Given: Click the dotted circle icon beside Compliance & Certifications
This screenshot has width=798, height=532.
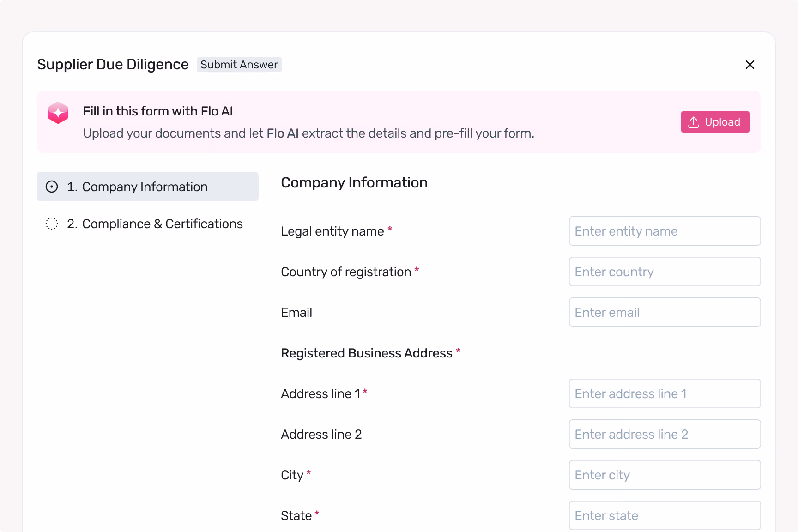Looking at the screenshot, I should tap(52, 224).
